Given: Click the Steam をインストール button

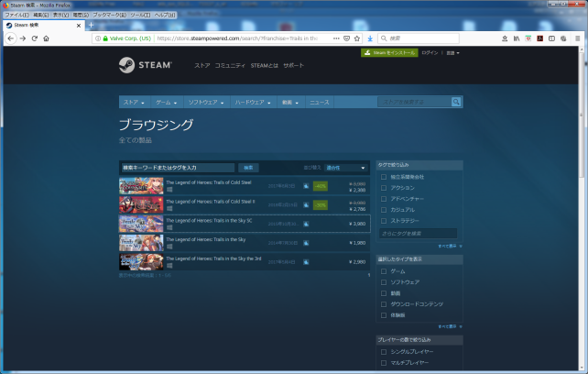Looking at the screenshot, I should point(389,53).
